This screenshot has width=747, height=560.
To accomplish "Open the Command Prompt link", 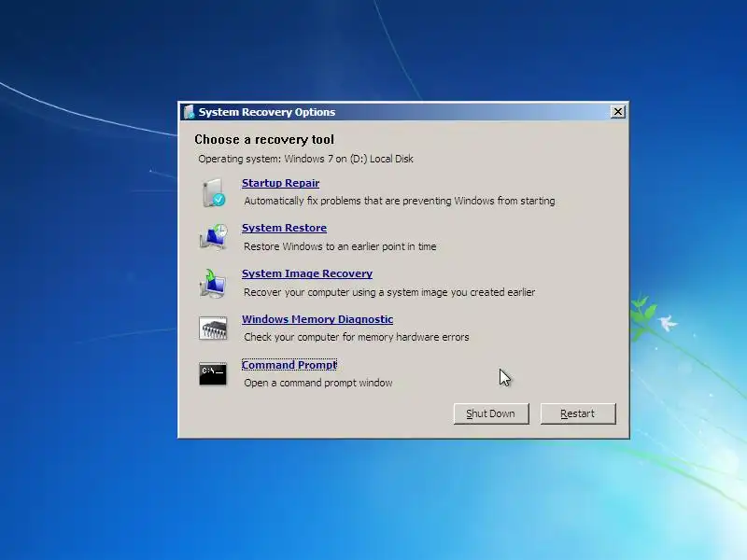I will (289, 365).
